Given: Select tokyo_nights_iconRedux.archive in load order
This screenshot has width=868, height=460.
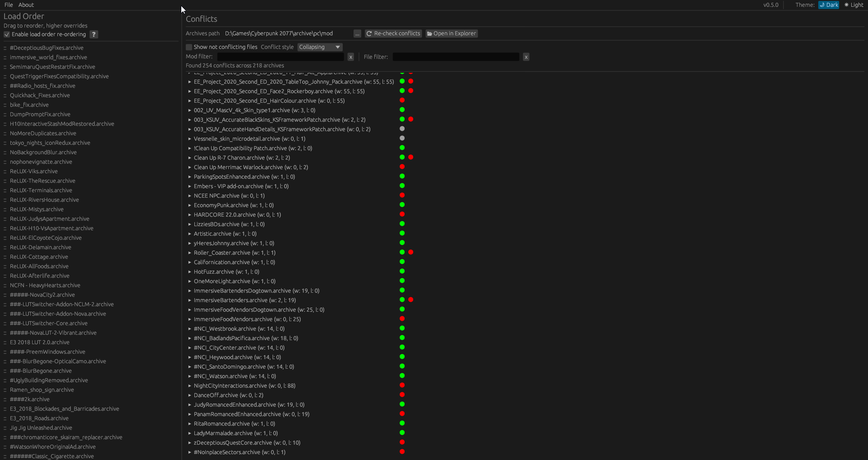Looking at the screenshot, I should coord(50,143).
